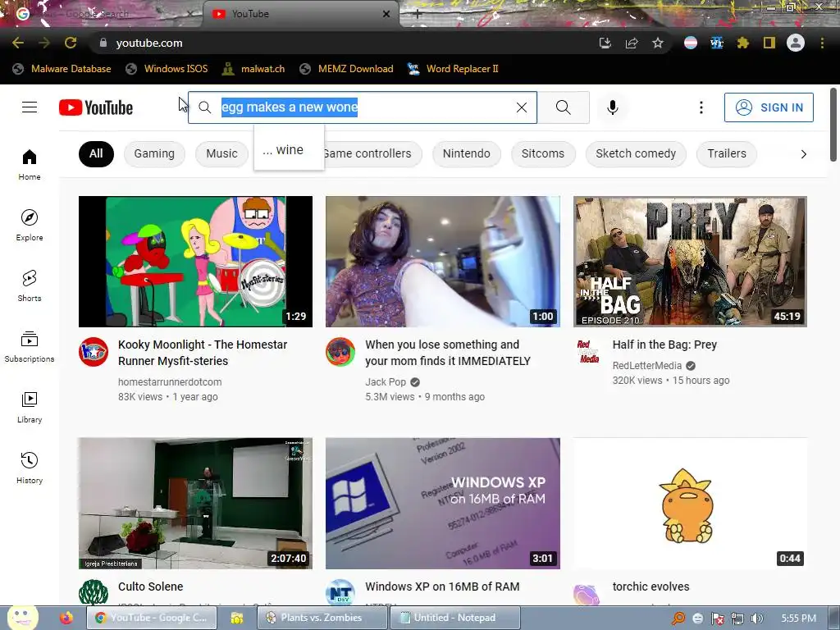Open Explore in the sidebar
This screenshot has width=840, height=630.
click(30, 225)
